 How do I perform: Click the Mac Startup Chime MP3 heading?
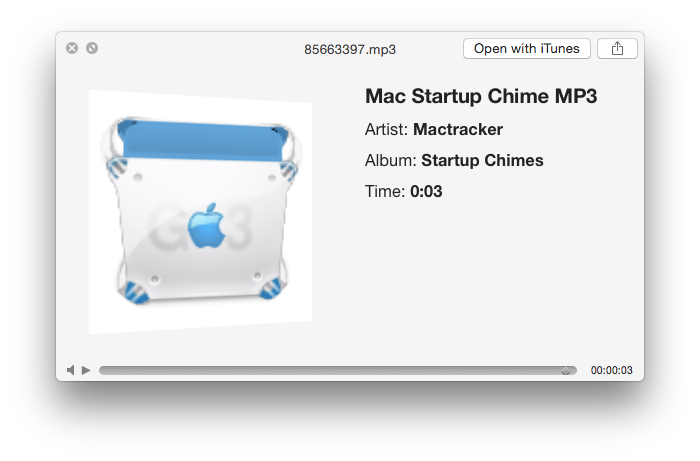click(481, 96)
